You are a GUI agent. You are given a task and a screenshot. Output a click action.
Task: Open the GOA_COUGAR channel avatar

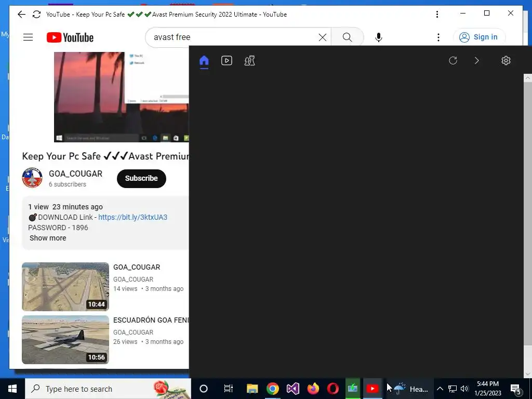pos(32,178)
